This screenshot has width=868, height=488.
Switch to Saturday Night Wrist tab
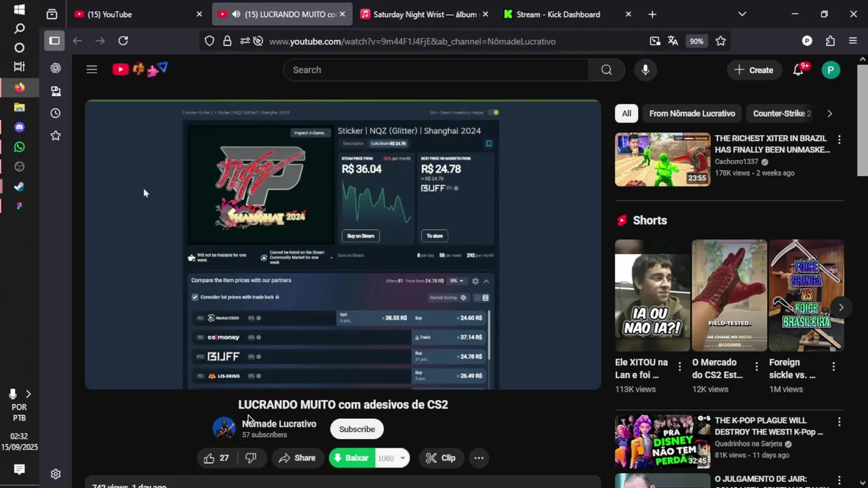[x=425, y=14]
